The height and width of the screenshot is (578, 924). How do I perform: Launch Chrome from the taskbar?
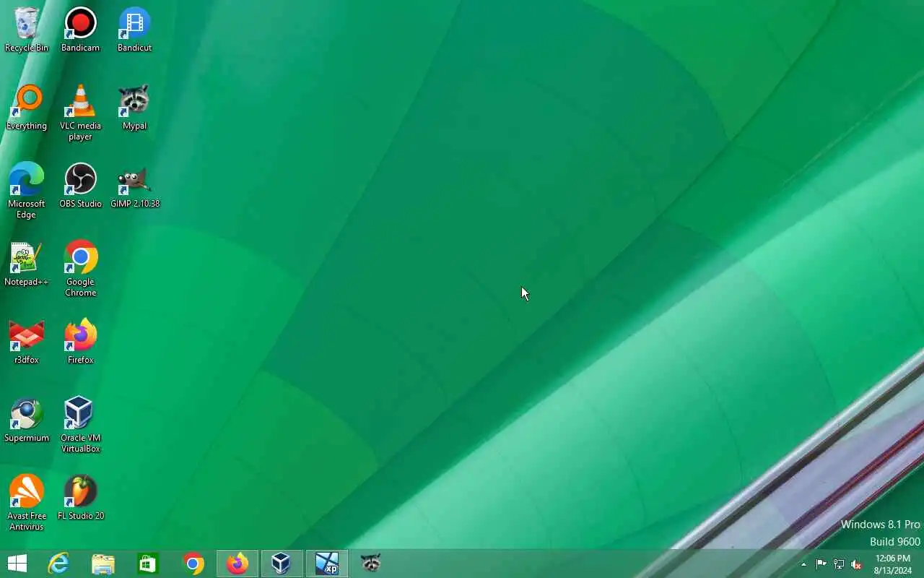click(x=193, y=564)
